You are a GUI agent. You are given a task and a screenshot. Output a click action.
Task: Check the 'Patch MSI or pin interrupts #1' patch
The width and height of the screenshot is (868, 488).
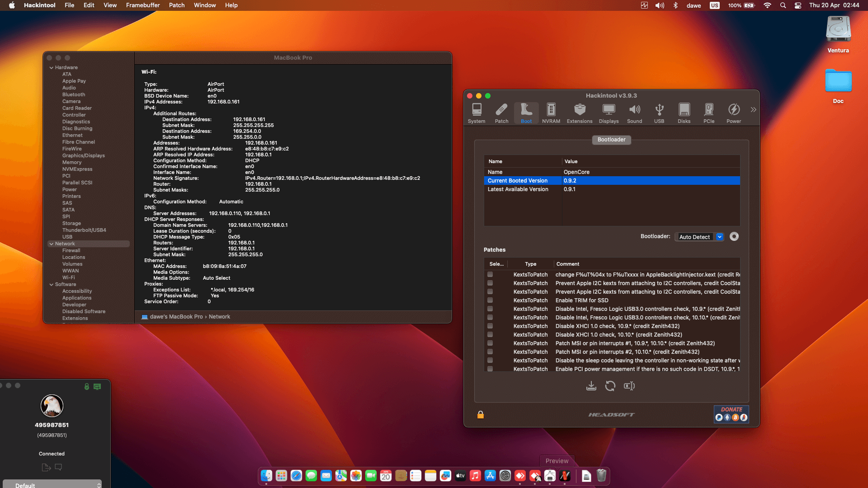click(491, 343)
